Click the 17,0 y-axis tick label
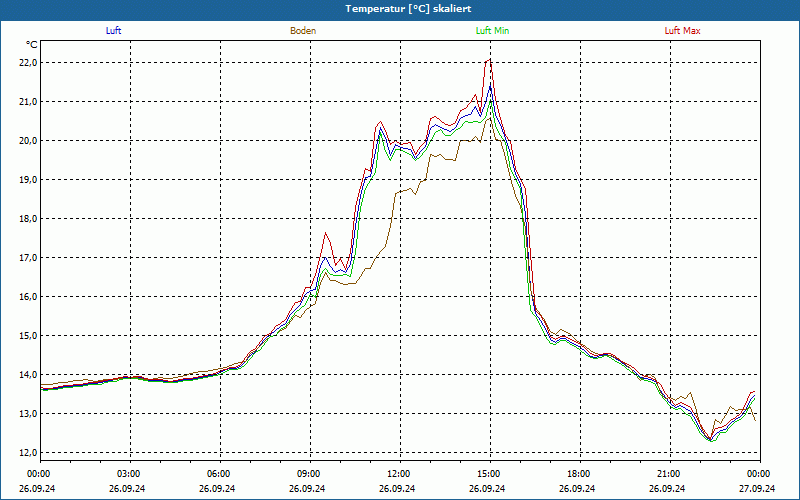 tap(28, 258)
